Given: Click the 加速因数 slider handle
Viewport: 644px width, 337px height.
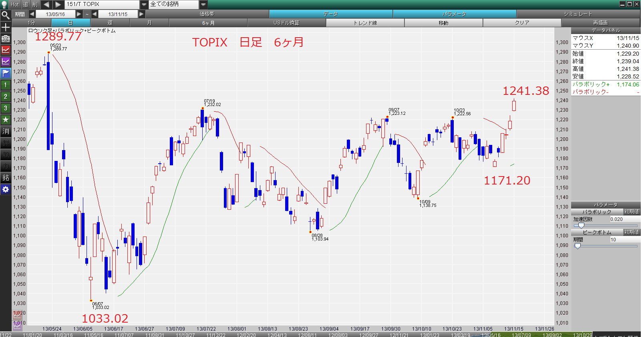Looking at the screenshot, I should pyautogui.click(x=581, y=225).
